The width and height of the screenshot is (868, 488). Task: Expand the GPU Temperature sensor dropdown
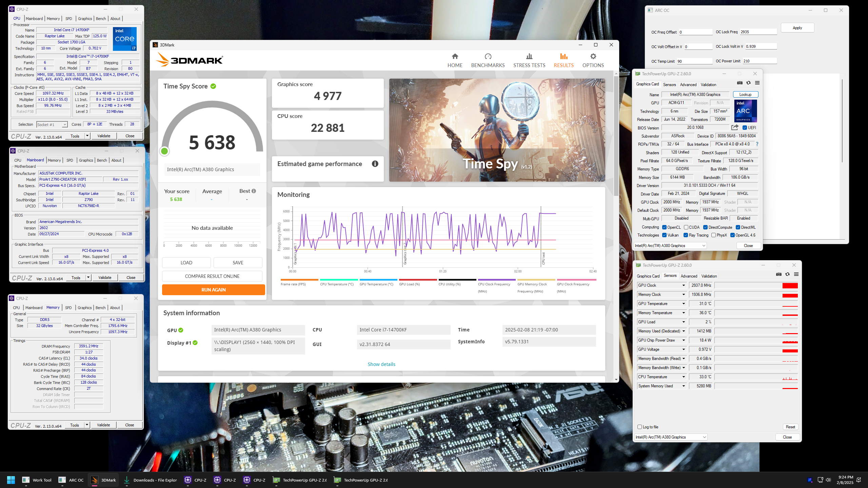point(684,304)
